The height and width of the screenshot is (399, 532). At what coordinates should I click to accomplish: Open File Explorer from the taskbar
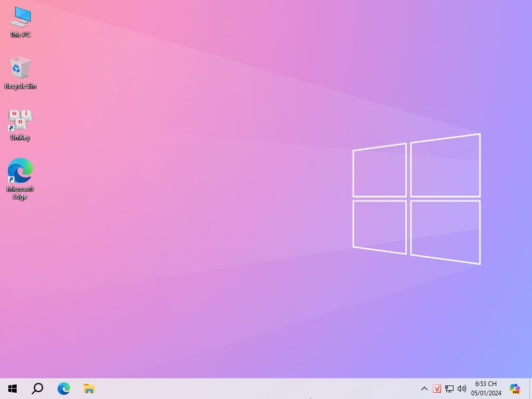pos(89,389)
